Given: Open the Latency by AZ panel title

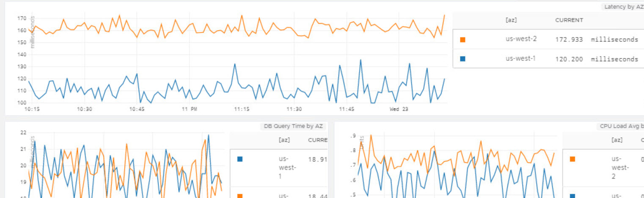Looking at the screenshot, I should (624, 7).
